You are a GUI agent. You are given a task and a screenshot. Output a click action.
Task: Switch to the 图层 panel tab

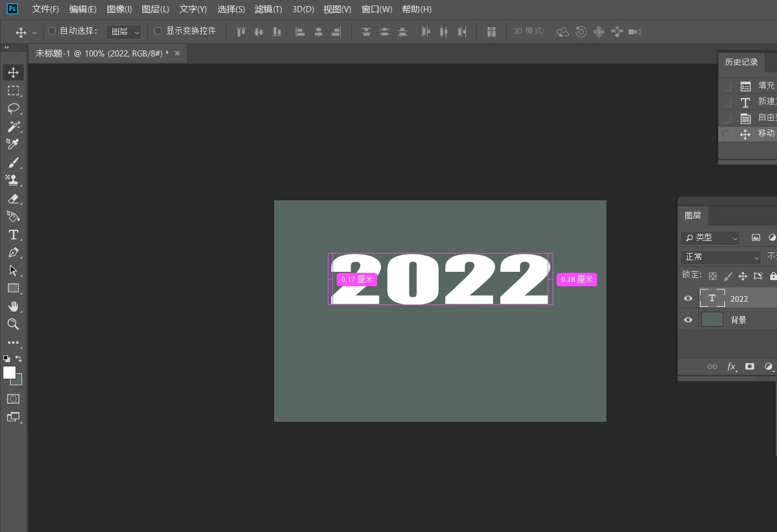tap(692, 215)
